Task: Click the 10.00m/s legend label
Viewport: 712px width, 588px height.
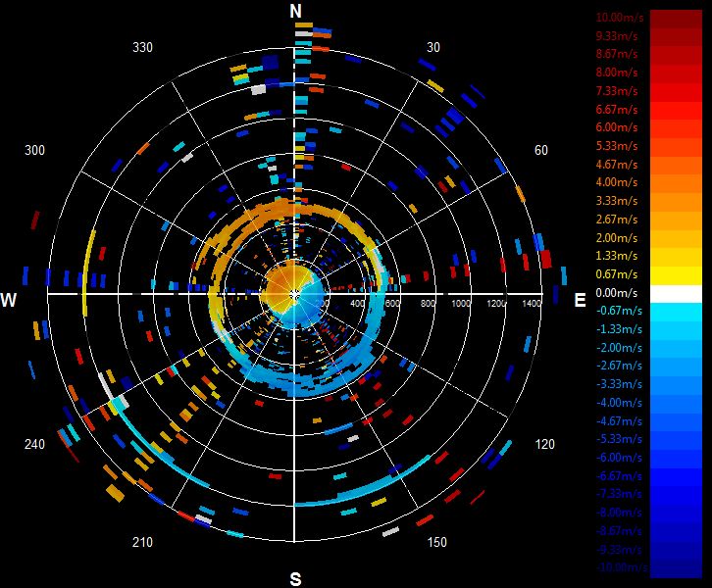Action: tap(620, 18)
